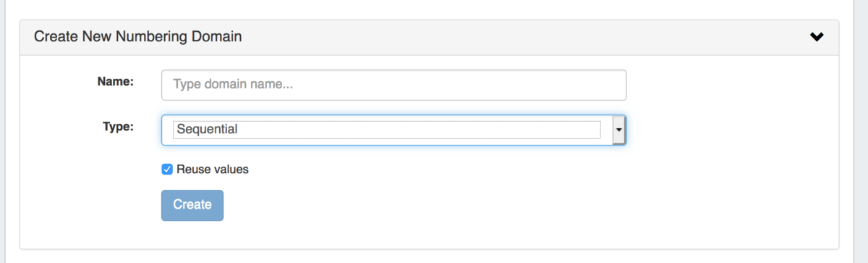Click the Create New Numbering Domain heading
The height and width of the screenshot is (263, 868).
click(138, 36)
